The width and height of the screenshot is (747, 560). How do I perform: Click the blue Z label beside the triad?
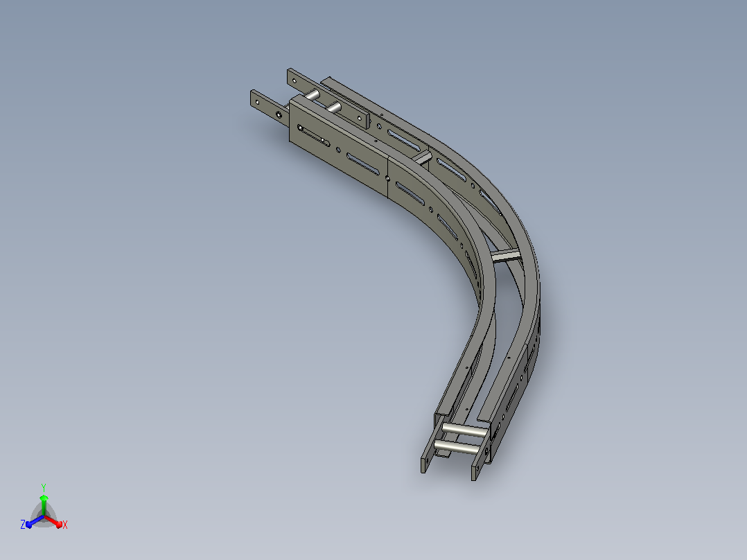[22, 525]
